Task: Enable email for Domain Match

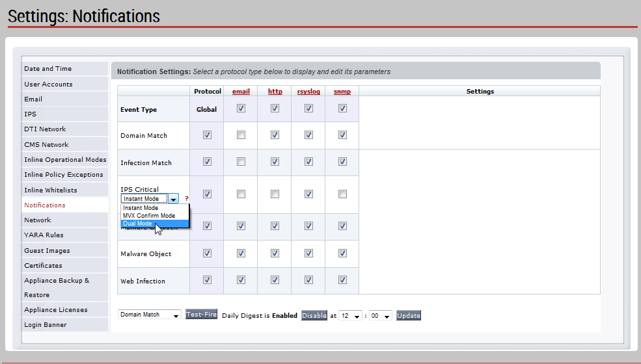Action: coord(241,135)
